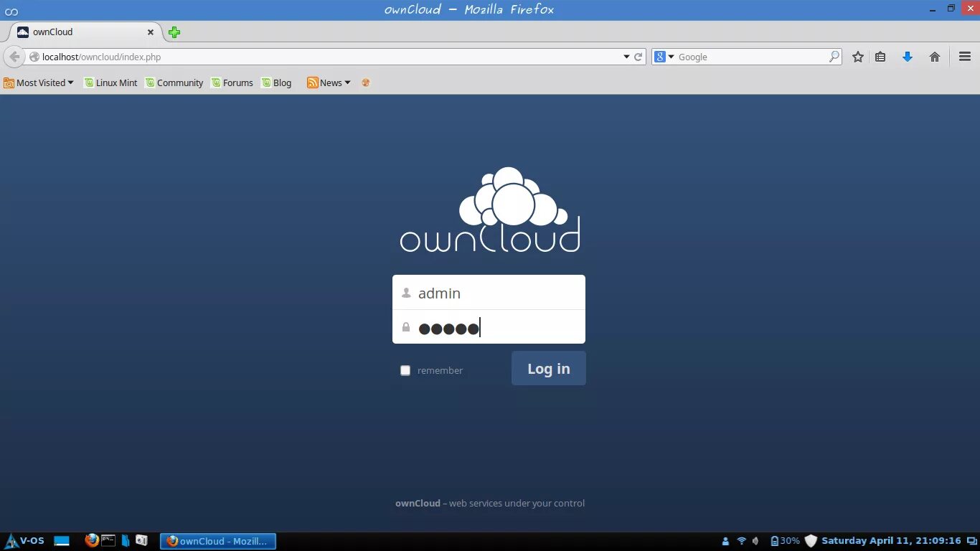Click the Log in button
This screenshot has height=551, width=980.
click(x=549, y=368)
